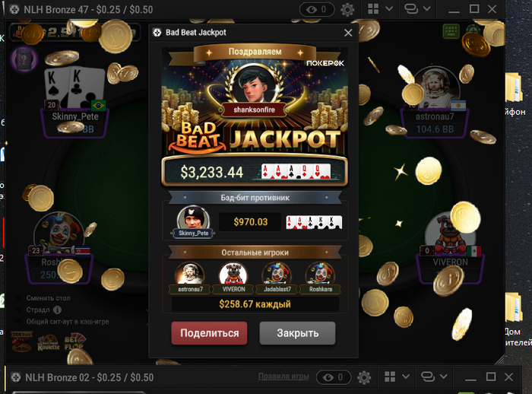
Task: Open Bet Flop side game icon
Action: pyautogui.click(x=74, y=342)
